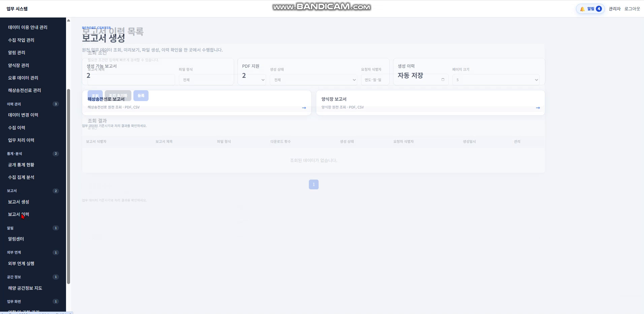
Task: Open 데이터 변경 이력 page
Action: 23,115
